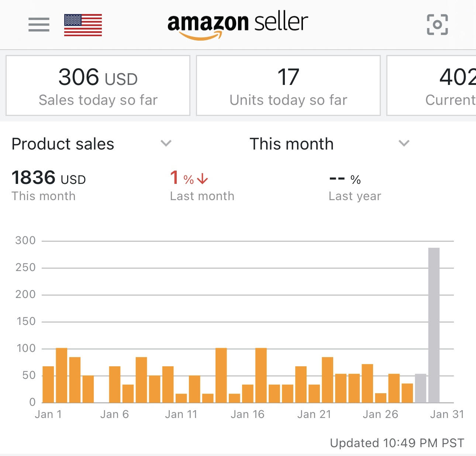Tap the Updated 10:49 PM PST timestamp
476x456 pixels.
(397, 442)
